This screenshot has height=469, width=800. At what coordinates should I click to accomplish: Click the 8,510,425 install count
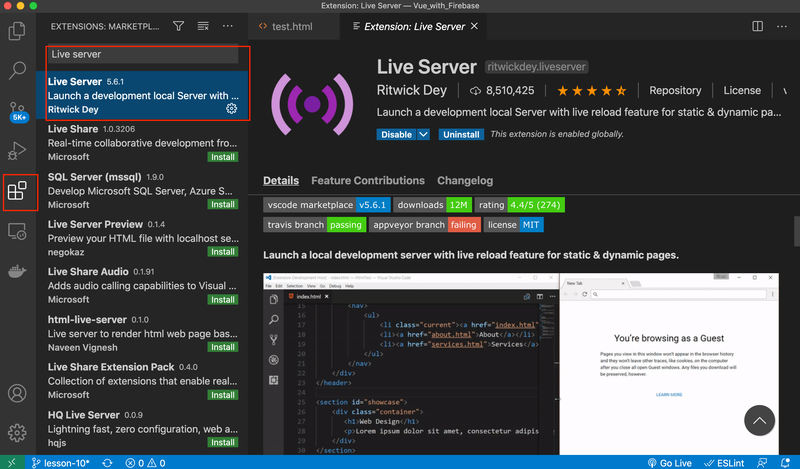click(503, 90)
